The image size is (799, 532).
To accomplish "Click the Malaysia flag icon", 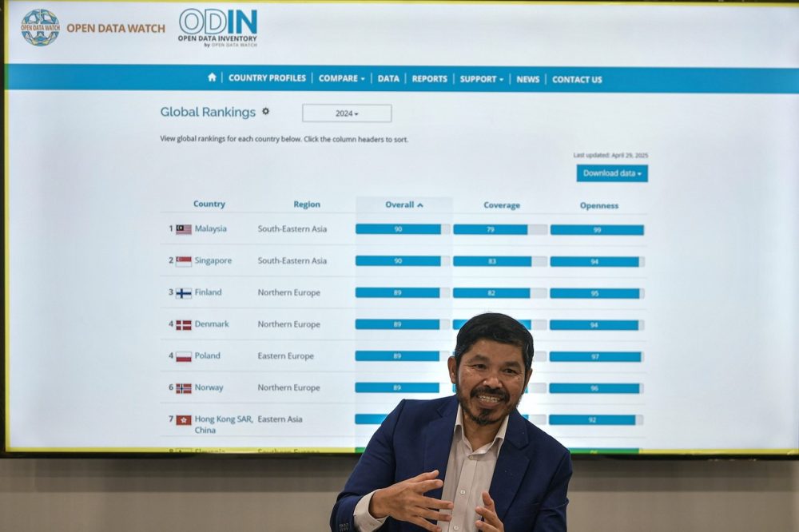I will [x=184, y=229].
